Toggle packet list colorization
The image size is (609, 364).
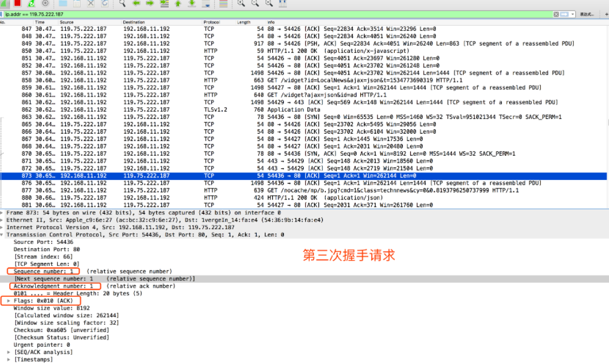(224, 3)
